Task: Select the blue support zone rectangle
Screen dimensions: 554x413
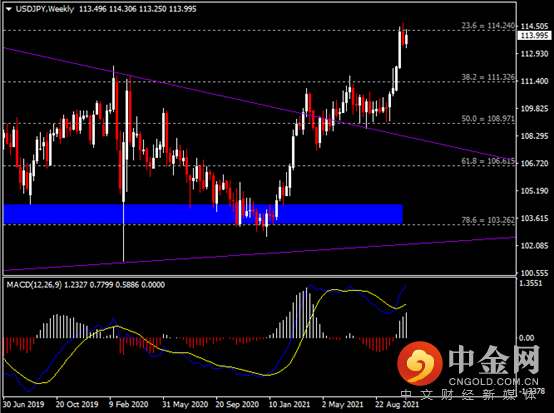Action: (x=203, y=214)
